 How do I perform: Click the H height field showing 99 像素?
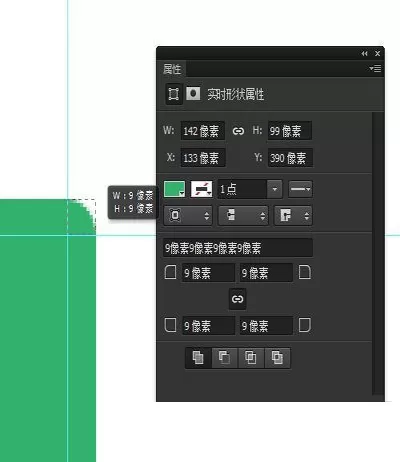290,131
